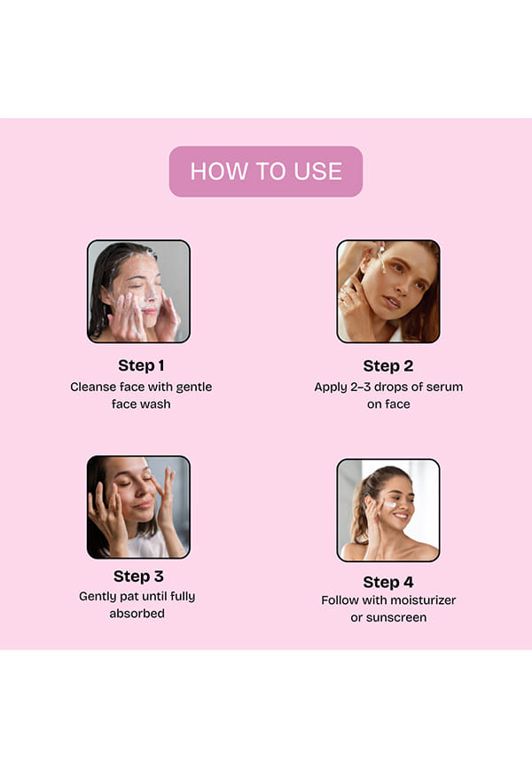The image size is (532, 768).
Task: Open the Step 4 moisturizer application photo
Action: coord(388,510)
